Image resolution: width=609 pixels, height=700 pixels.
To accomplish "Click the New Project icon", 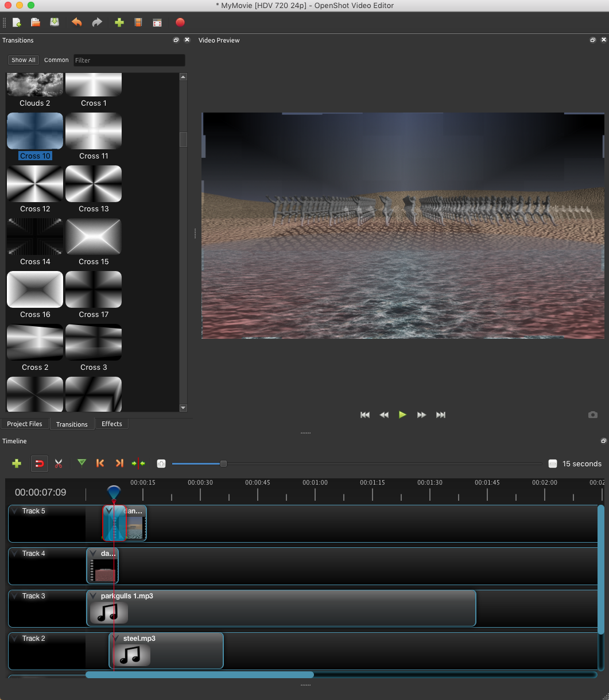I will click(x=17, y=22).
